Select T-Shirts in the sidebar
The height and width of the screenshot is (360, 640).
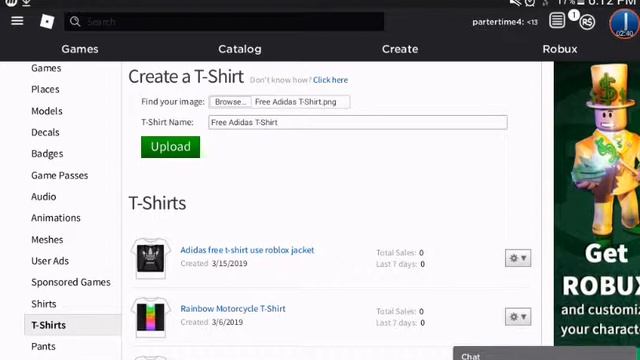(x=73, y=325)
